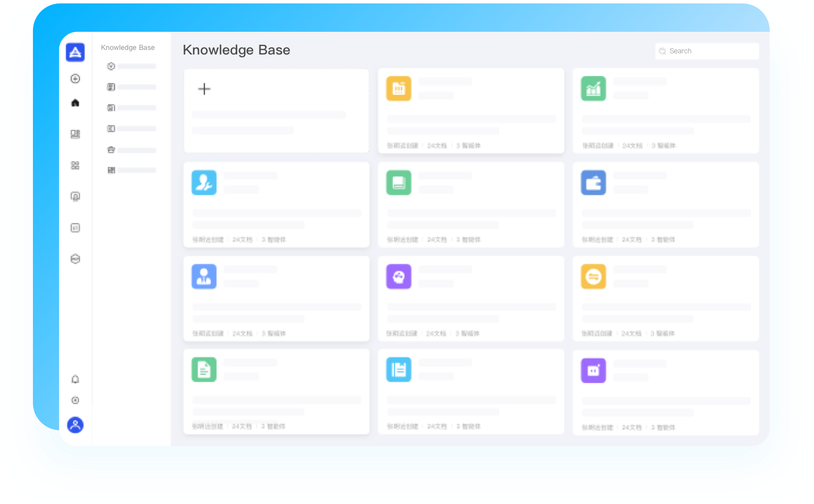Select first item under Knowledge Base panel

[132, 66]
